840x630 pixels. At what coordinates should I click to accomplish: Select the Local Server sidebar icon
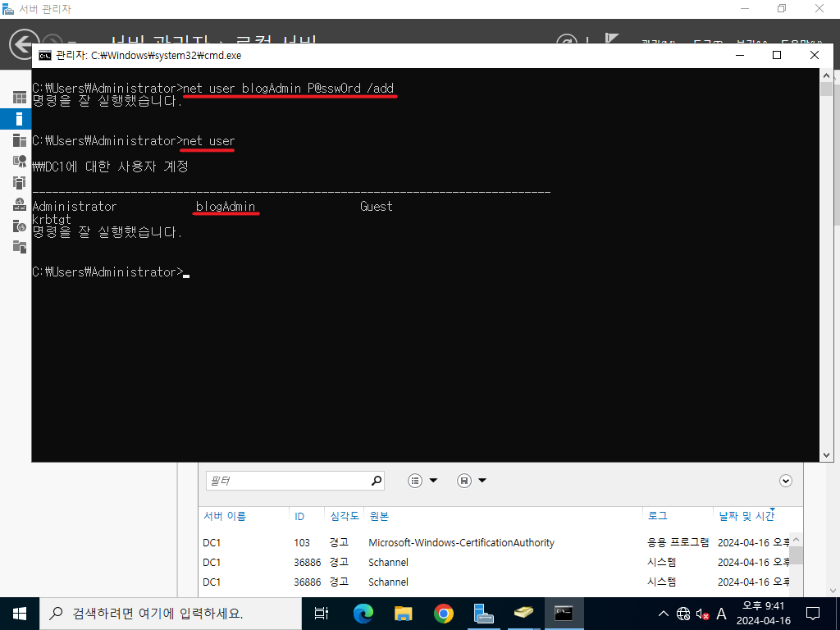[20, 119]
